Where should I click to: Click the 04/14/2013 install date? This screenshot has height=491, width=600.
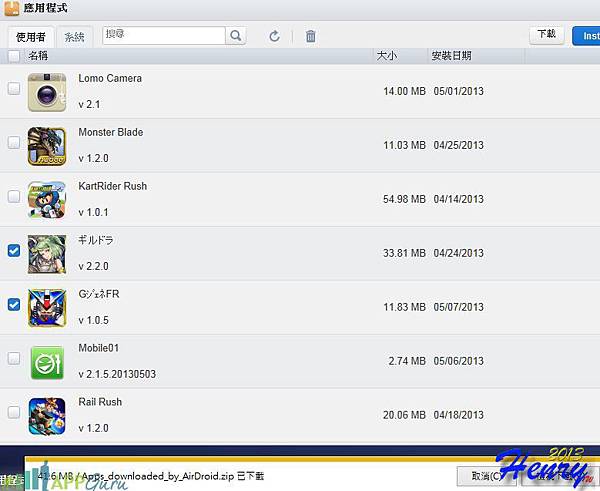pos(458,199)
